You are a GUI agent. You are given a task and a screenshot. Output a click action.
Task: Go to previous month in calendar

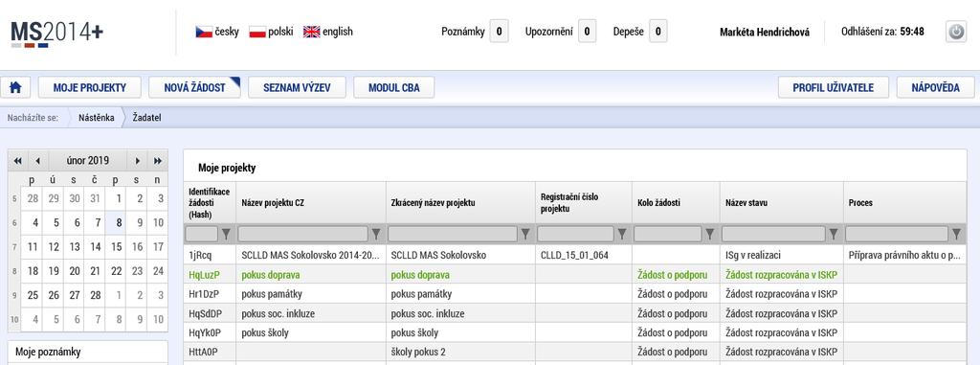37,161
